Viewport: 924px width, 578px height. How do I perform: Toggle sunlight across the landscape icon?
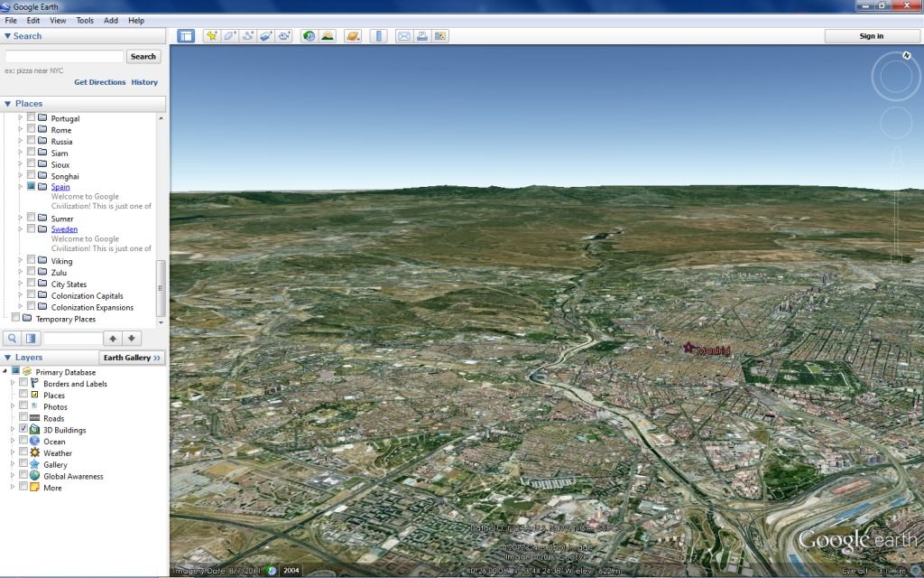(x=327, y=36)
